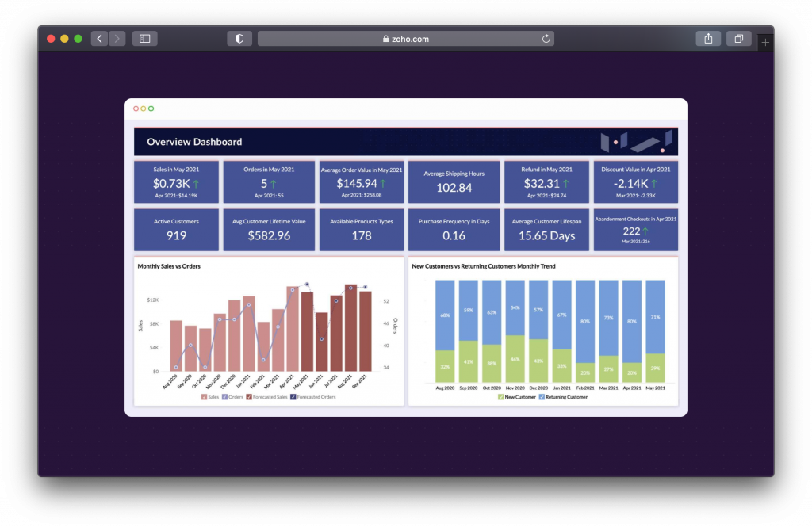Open the privacy report shield icon

pyautogui.click(x=239, y=39)
